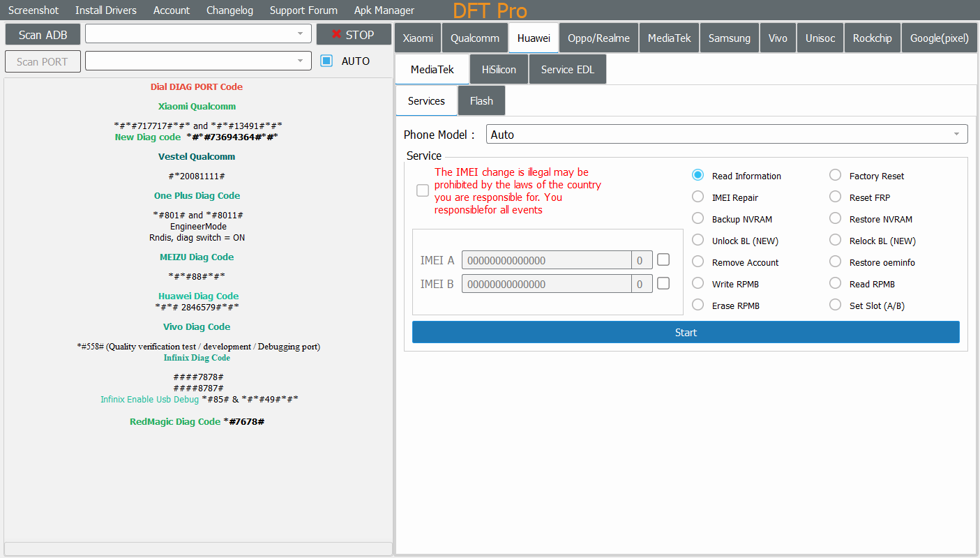
Task: Enable the IMEI A checkbox
Action: coord(663,259)
